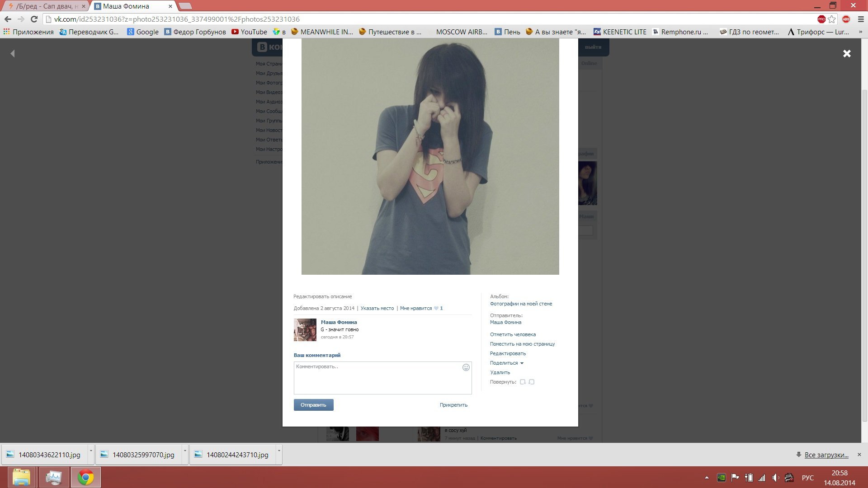Image resolution: width=868 pixels, height=488 pixels.
Task: Open Chrome menu hamburger icon
Action: (x=861, y=19)
